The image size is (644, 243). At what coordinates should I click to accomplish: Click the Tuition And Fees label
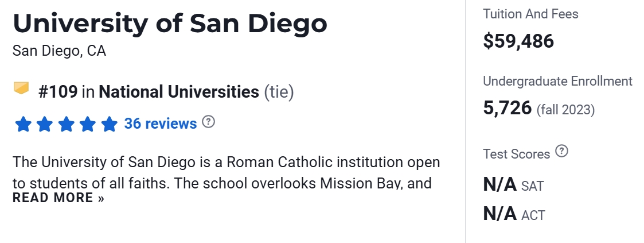tap(530, 14)
